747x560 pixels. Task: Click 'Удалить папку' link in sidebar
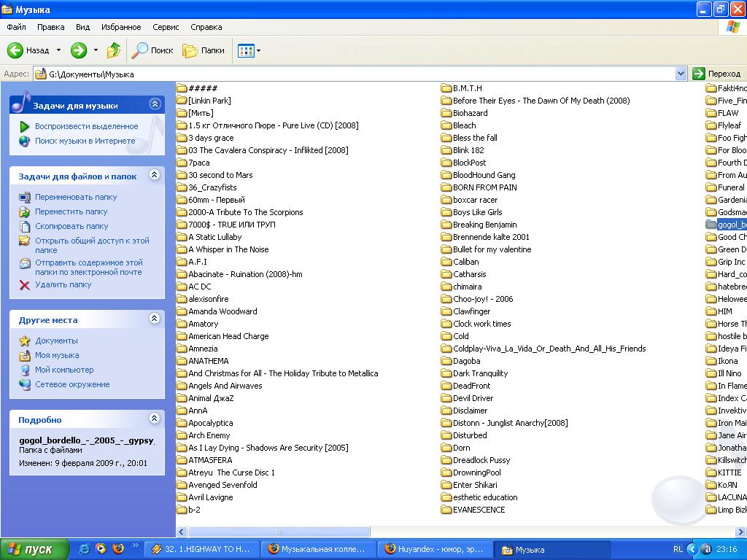click(63, 284)
